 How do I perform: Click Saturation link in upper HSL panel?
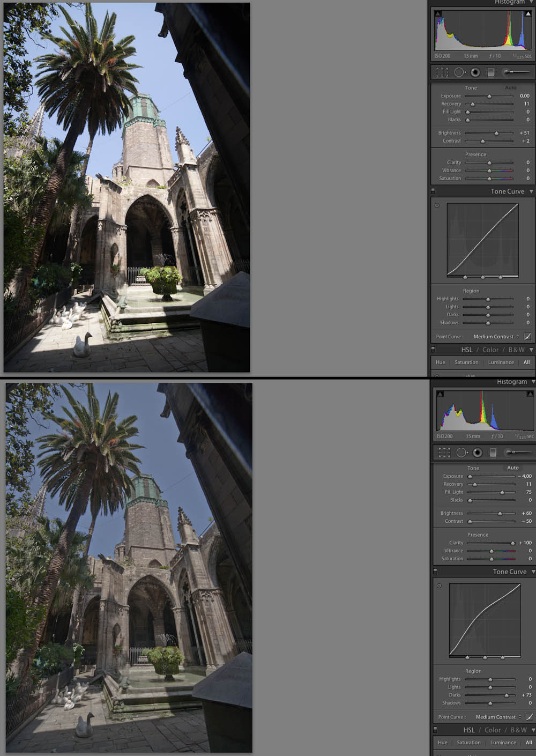click(x=466, y=362)
